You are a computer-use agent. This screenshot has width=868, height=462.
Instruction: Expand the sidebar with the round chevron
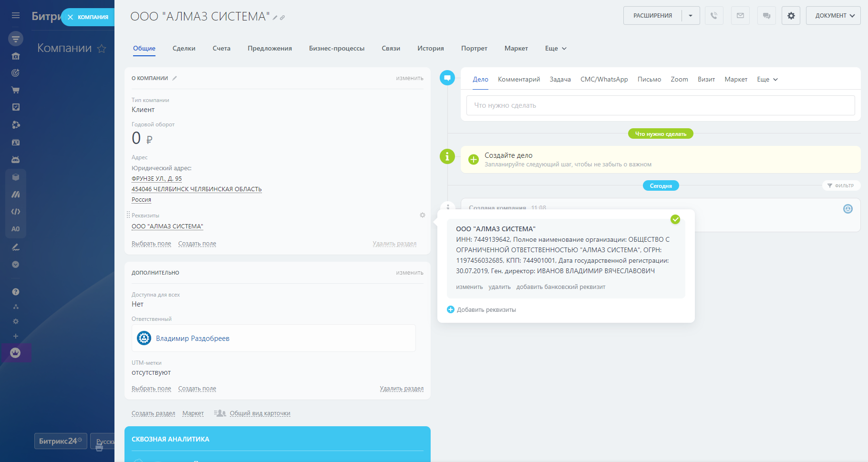16,265
